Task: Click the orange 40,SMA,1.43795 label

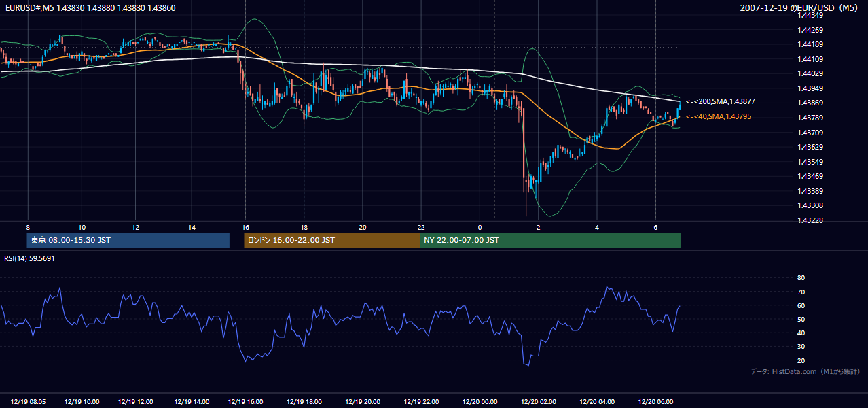Action: coord(719,117)
